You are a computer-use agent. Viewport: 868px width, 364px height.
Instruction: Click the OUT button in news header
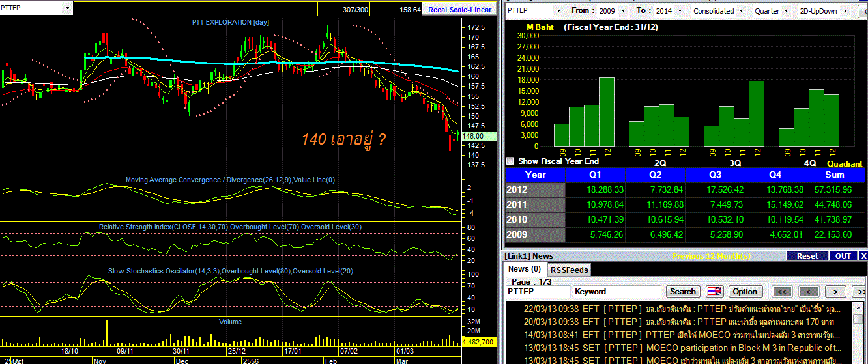click(843, 256)
